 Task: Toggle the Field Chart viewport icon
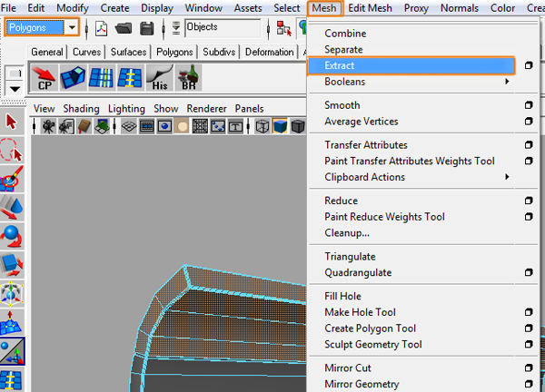200,127
